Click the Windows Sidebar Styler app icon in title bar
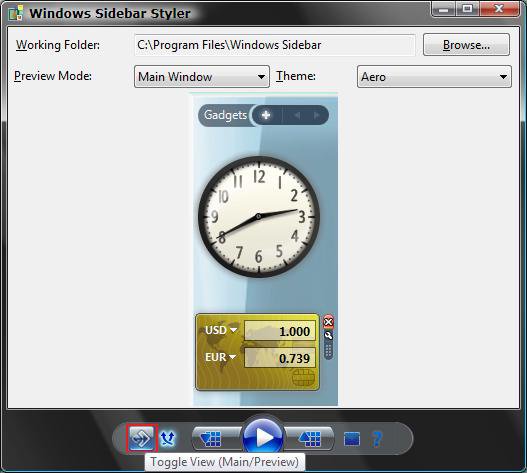Image resolution: width=527 pixels, height=473 pixels. (15, 13)
